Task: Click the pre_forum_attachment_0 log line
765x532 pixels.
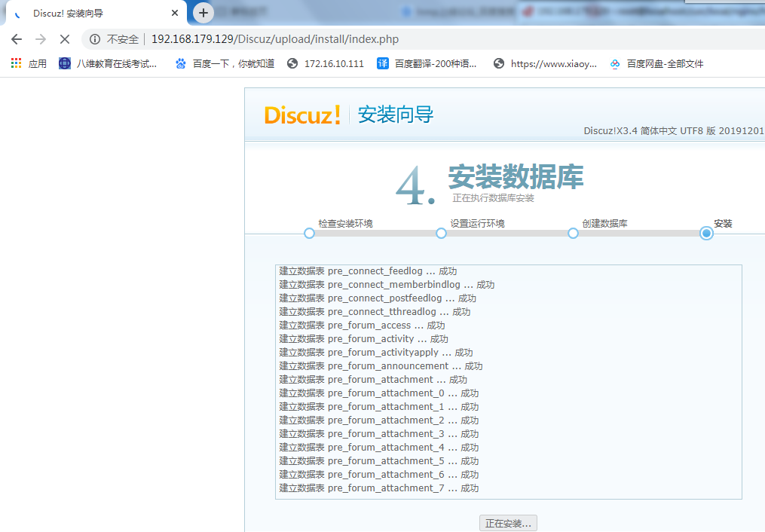Action: [379, 393]
